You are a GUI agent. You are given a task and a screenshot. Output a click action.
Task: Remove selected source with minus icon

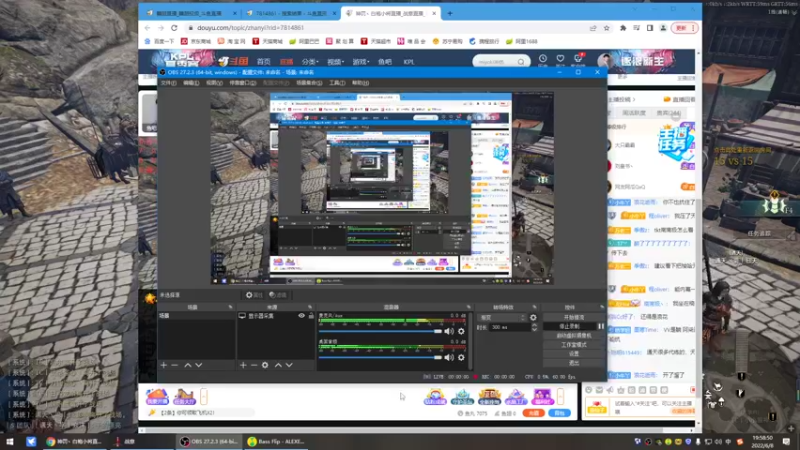pyautogui.click(x=254, y=365)
